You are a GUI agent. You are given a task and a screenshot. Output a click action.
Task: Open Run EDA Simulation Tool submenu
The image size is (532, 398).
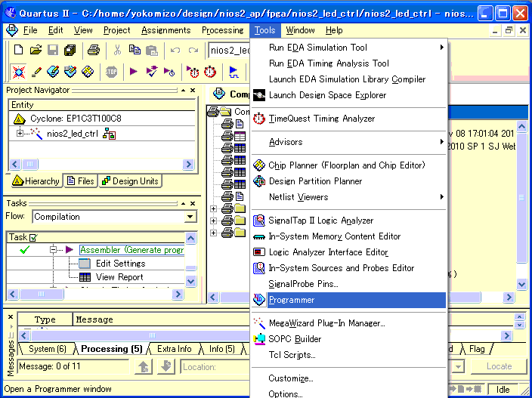(348, 48)
